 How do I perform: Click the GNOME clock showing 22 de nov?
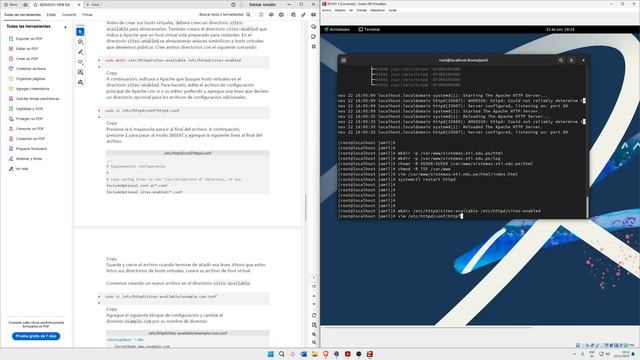pos(560,29)
